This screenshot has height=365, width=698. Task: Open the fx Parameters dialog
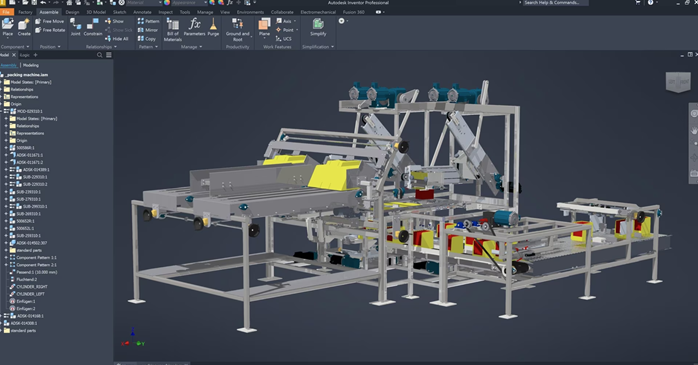point(195,27)
